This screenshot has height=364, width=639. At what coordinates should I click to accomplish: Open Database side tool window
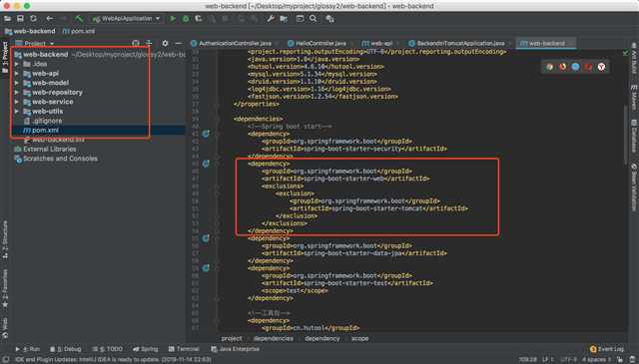click(x=634, y=137)
